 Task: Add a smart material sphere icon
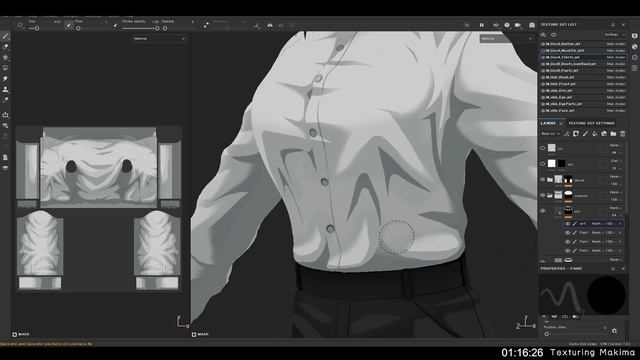(604, 134)
